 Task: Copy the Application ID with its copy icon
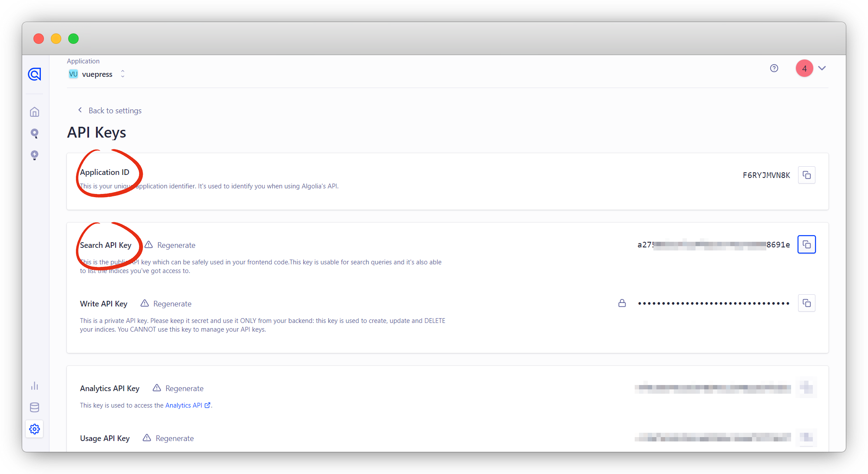[x=806, y=174]
